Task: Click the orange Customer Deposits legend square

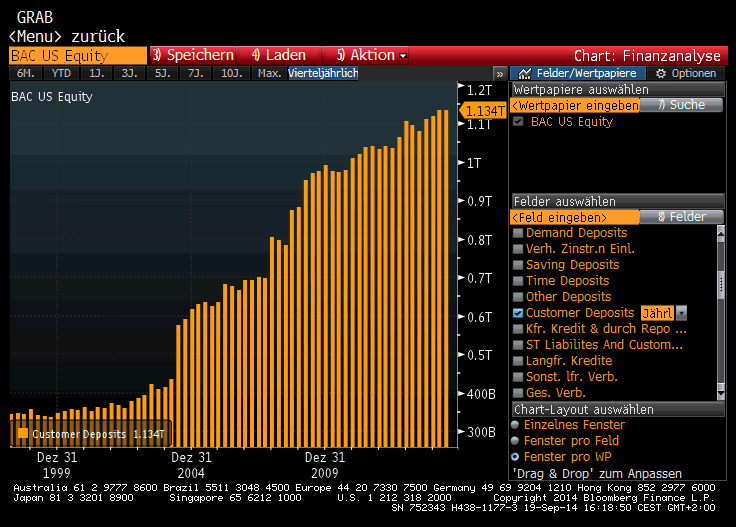Action: coord(23,433)
